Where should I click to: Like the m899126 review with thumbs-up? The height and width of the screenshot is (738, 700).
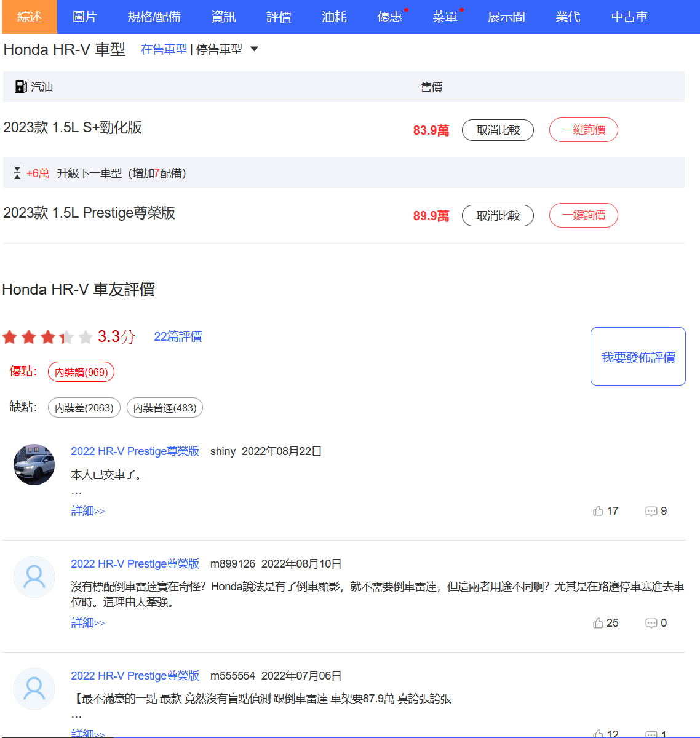pos(598,623)
